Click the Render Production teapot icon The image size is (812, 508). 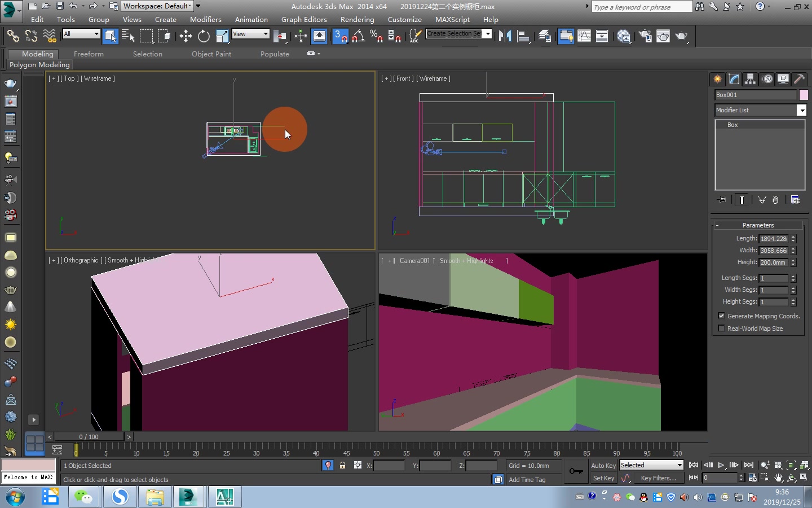click(682, 37)
